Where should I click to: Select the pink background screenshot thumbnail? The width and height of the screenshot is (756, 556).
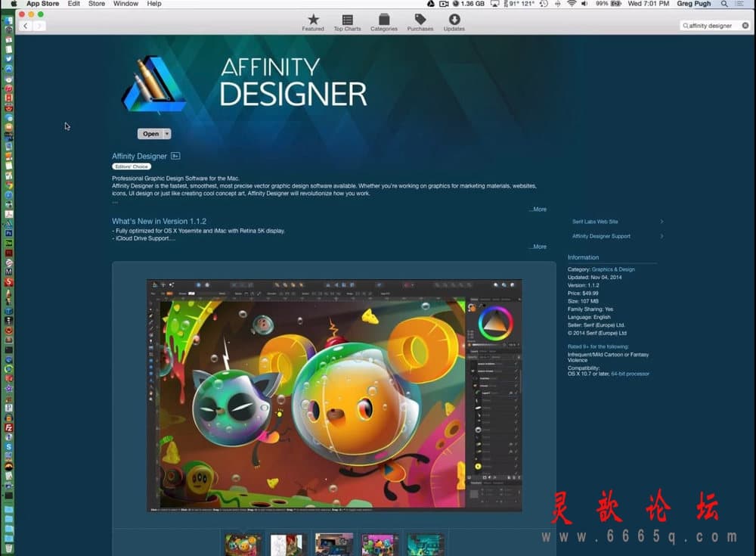[380, 545]
